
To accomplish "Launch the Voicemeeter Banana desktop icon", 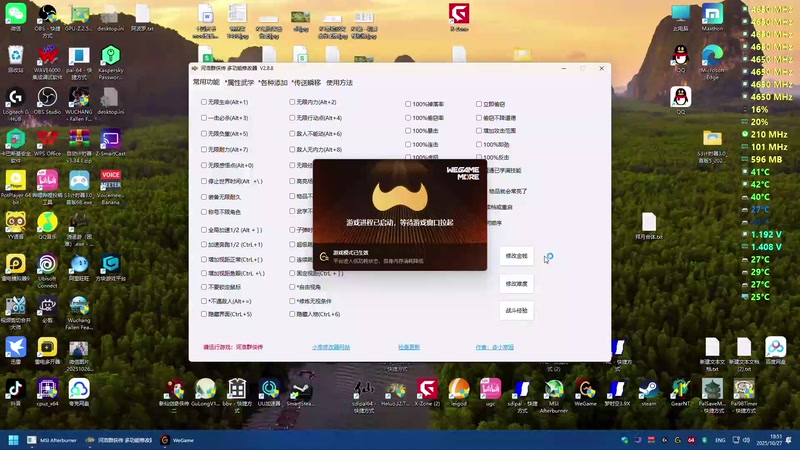I will click(110, 187).
